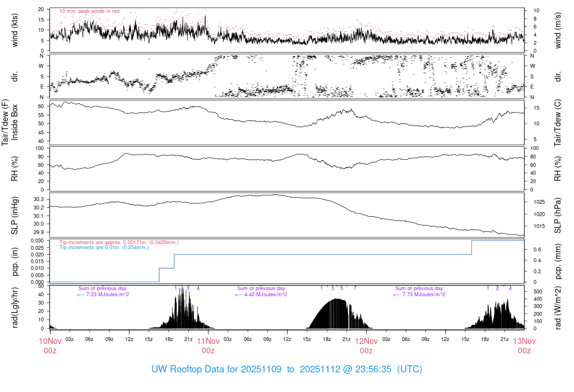
Task: Click the "Tair/Tdew (C)" right axis label
Action: [559, 123]
